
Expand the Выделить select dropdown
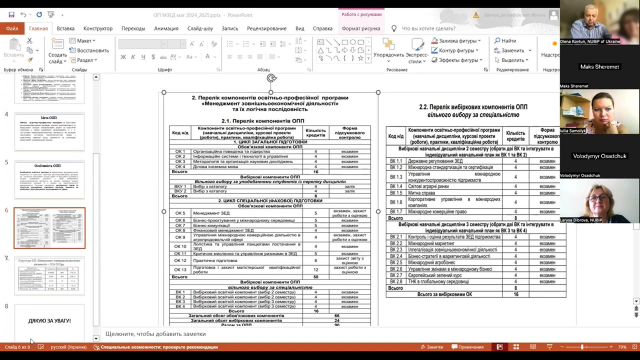pos(512,60)
